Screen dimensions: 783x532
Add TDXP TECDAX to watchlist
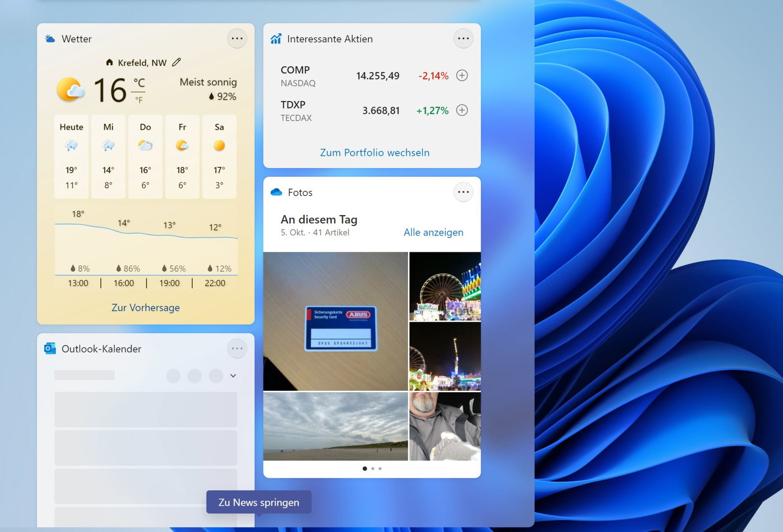(461, 110)
